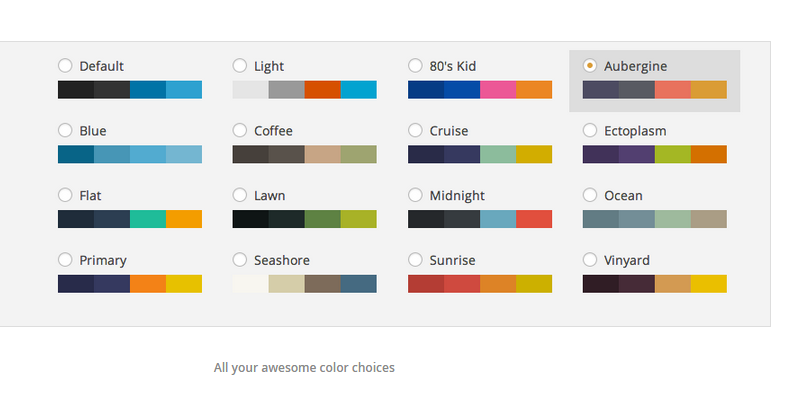Click the selected Aubergine radio button
Viewport: 800px width, 400px height.
(x=590, y=66)
